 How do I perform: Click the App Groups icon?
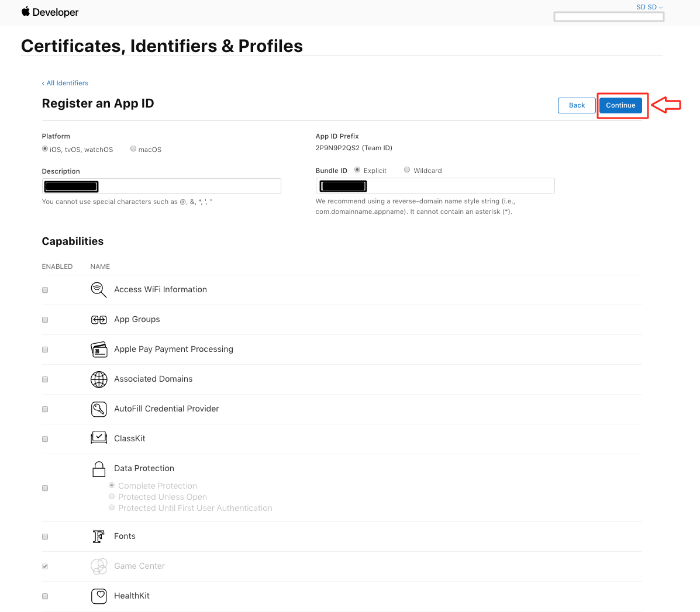tap(99, 320)
